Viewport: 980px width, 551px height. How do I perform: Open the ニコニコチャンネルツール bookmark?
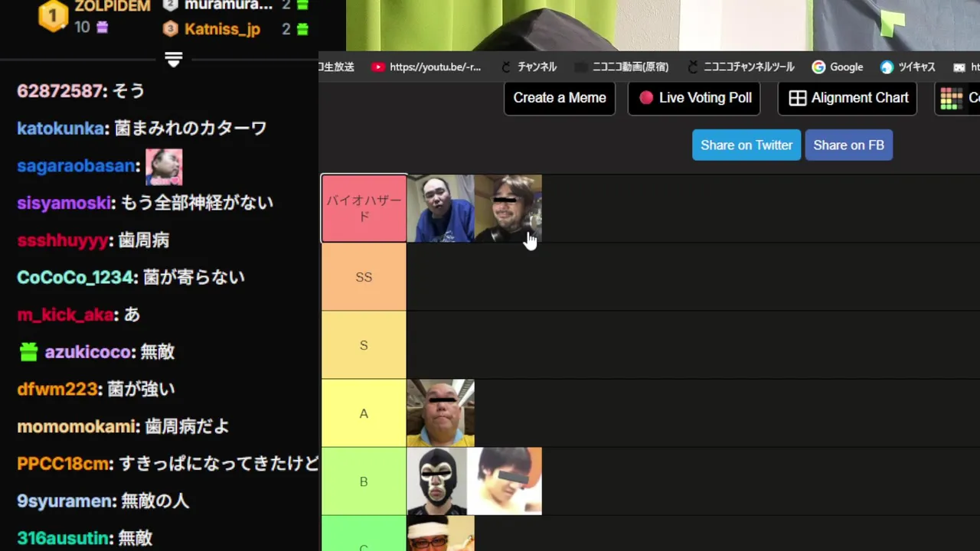(740, 67)
